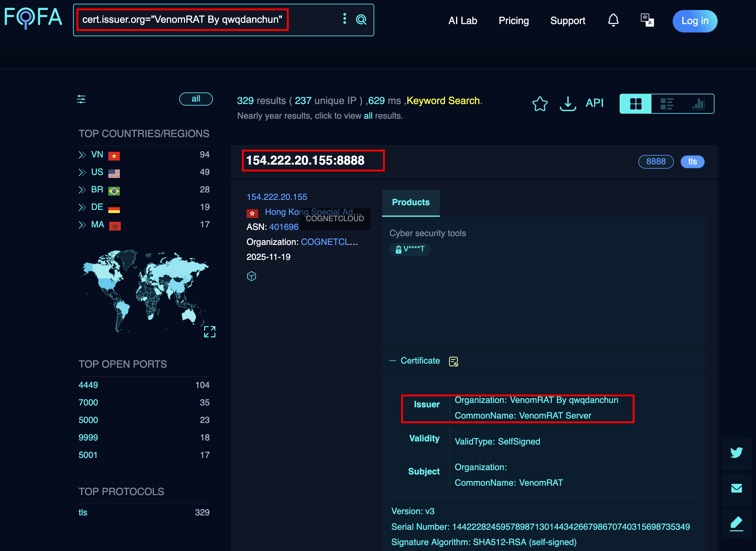The width and height of the screenshot is (756, 551).
Task: Click the download results icon
Action: pos(568,104)
